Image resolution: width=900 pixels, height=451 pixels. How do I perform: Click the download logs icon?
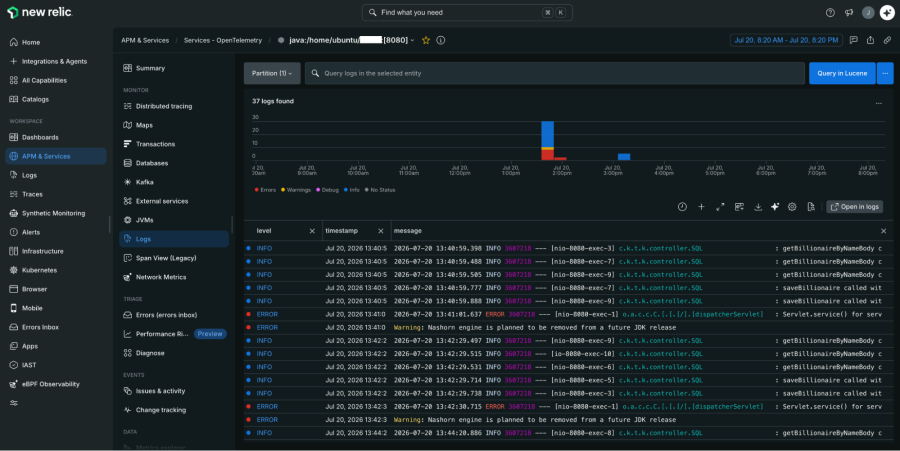pos(758,207)
